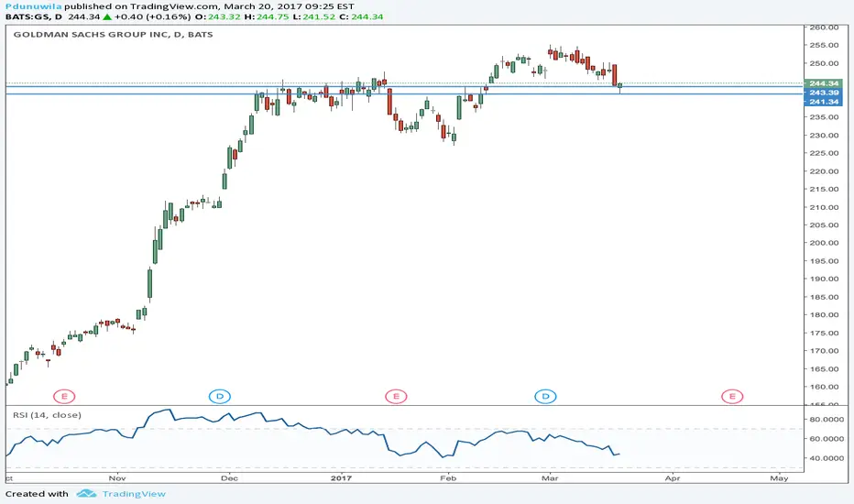The height and width of the screenshot is (504, 854).
Task: Click the 60.0000 RSI axis label
Action: click(827, 439)
